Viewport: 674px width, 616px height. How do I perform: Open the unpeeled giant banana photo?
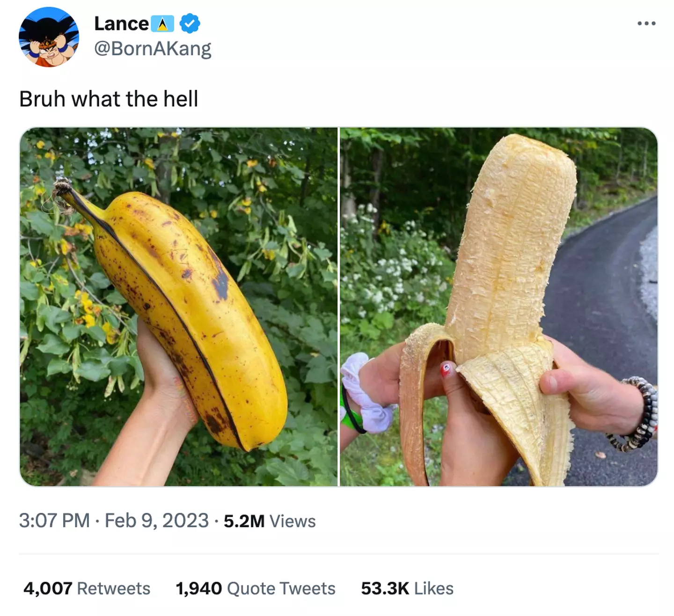[178, 307]
